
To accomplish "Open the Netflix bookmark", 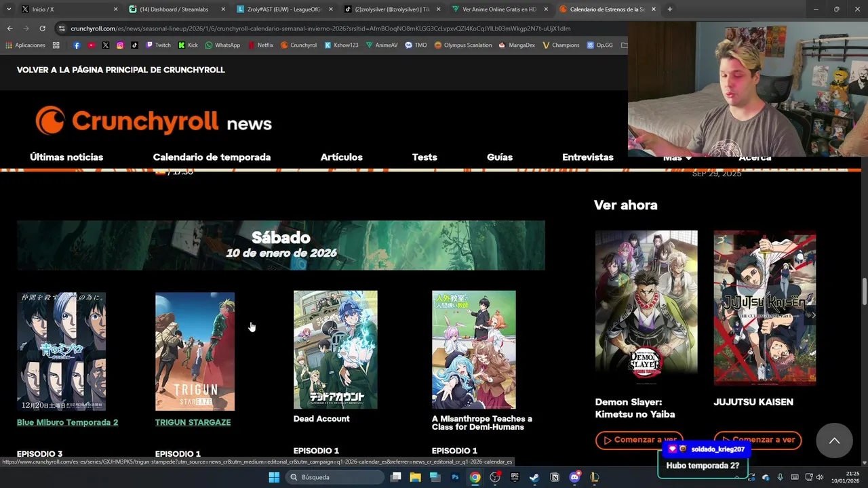I will click(x=260, y=45).
